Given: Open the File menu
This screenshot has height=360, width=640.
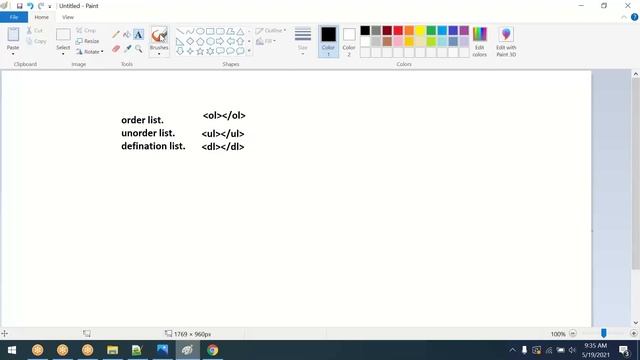Looking at the screenshot, I should tap(14, 17).
